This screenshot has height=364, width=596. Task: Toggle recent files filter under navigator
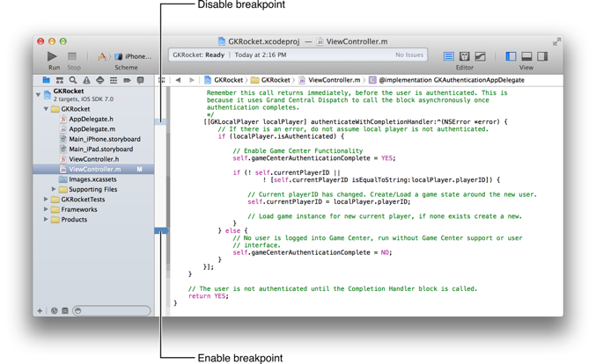(x=55, y=311)
